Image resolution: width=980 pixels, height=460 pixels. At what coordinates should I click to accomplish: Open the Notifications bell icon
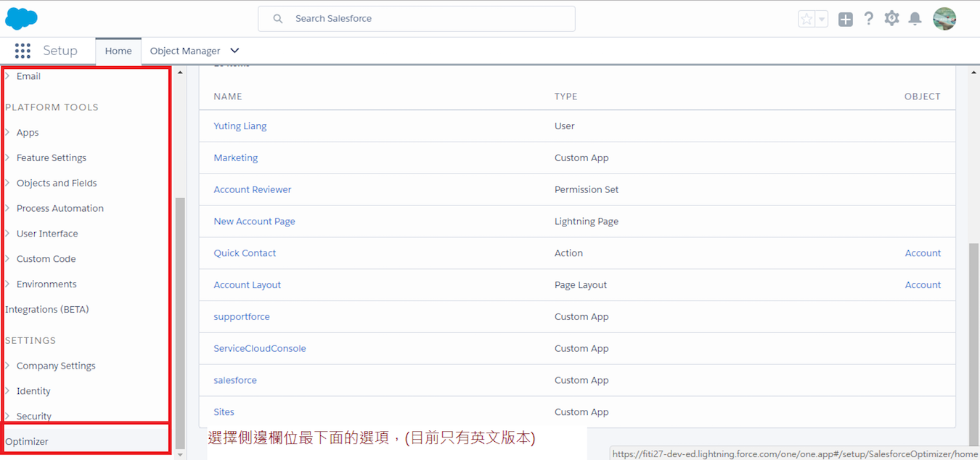click(915, 19)
